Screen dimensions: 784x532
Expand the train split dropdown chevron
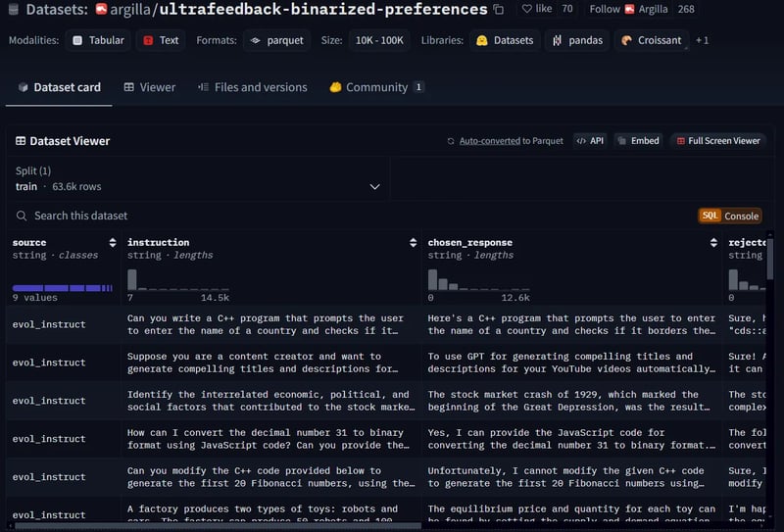click(374, 186)
